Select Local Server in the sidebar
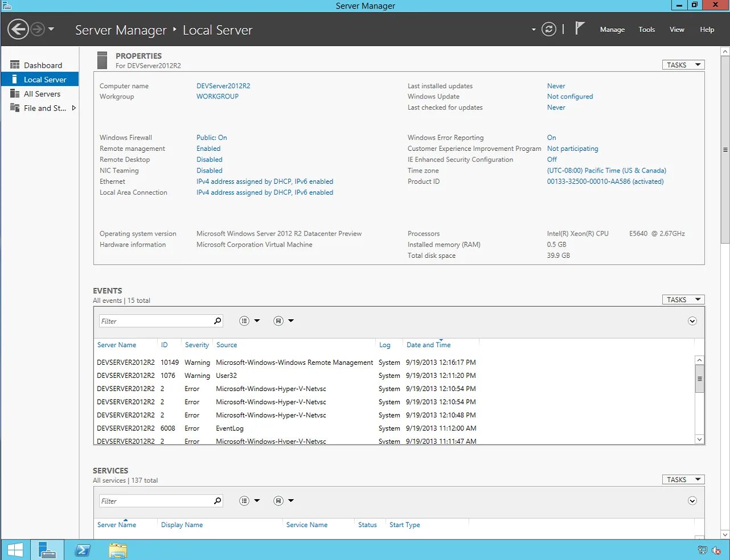 [40, 80]
